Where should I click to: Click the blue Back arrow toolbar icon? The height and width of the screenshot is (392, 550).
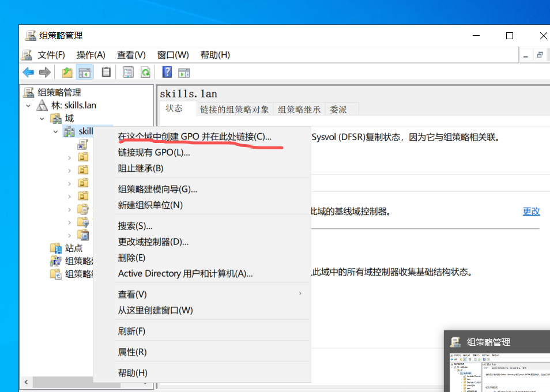point(28,72)
